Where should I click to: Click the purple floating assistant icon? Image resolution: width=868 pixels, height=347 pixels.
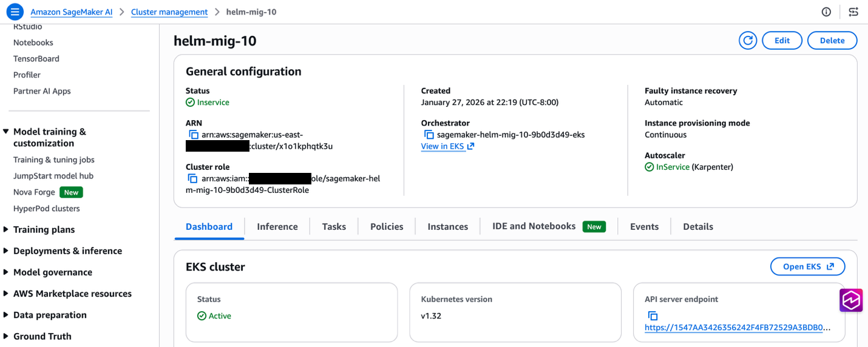coord(851,300)
